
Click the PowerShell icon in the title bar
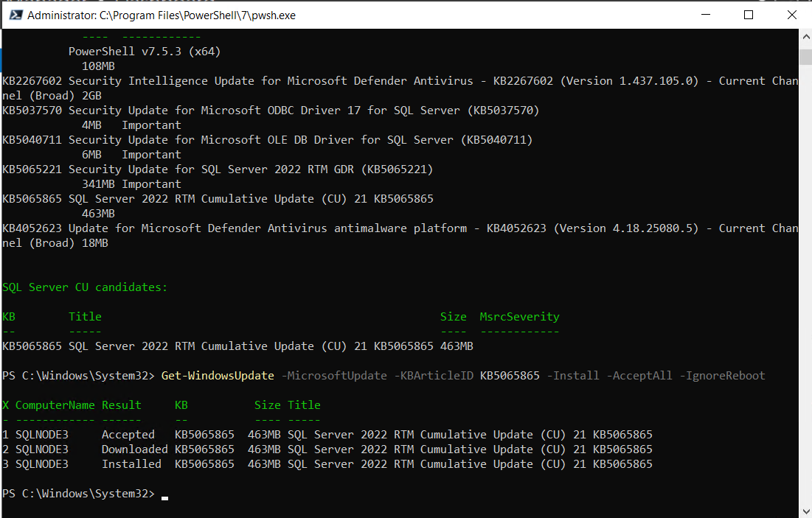(x=16, y=15)
